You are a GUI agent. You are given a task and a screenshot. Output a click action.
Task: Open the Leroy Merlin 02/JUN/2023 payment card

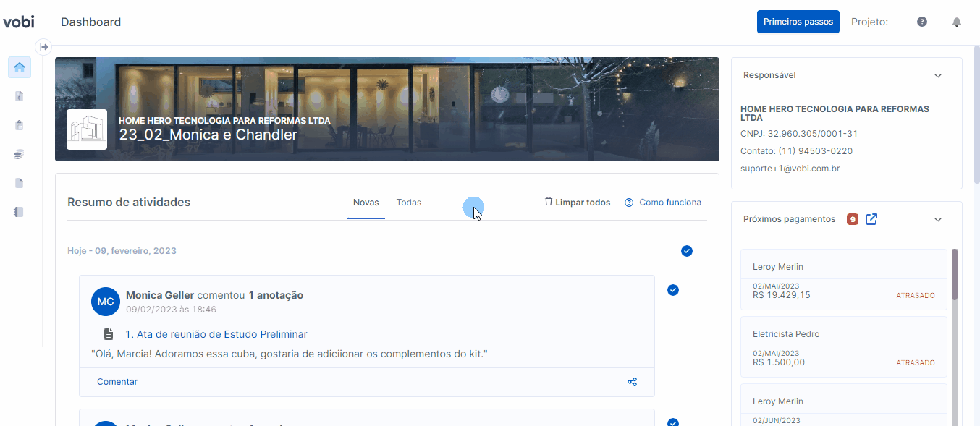[844, 405]
